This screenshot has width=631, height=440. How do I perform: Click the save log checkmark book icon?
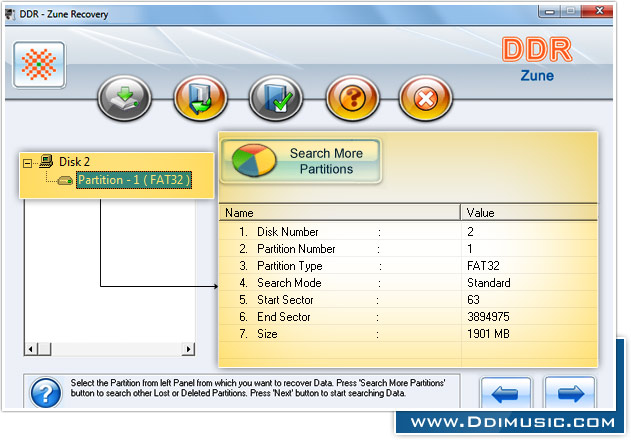click(x=276, y=98)
